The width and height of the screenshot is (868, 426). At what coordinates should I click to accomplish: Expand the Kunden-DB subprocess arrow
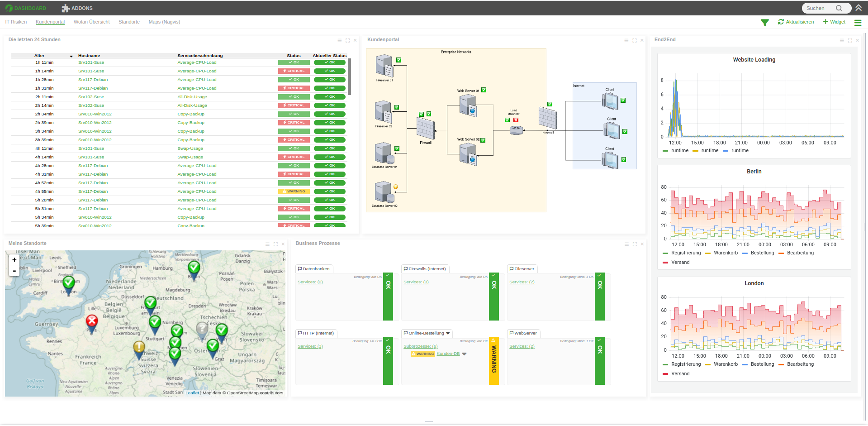pyautogui.click(x=464, y=354)
